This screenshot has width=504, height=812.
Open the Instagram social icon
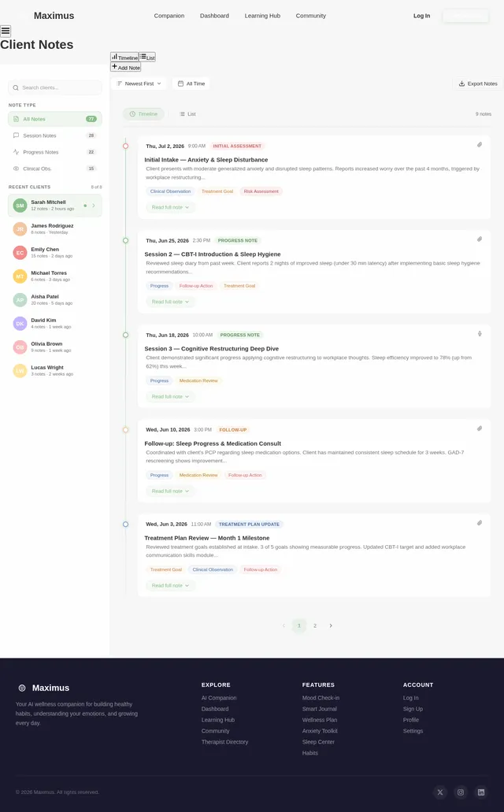461,792
